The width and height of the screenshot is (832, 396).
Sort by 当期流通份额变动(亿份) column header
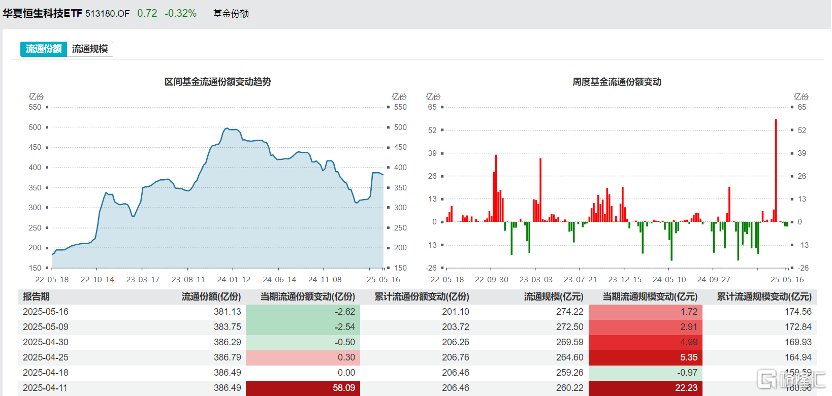308,297
